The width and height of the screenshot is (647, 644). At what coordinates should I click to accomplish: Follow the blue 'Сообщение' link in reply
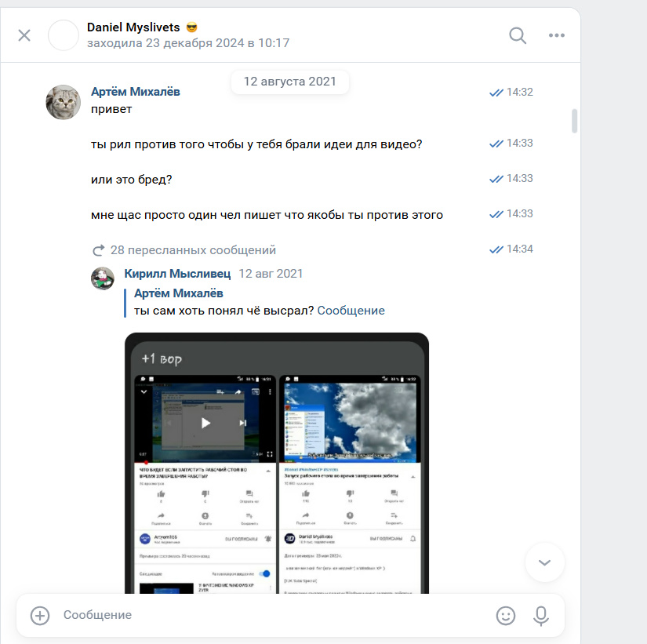coord(351,311)
